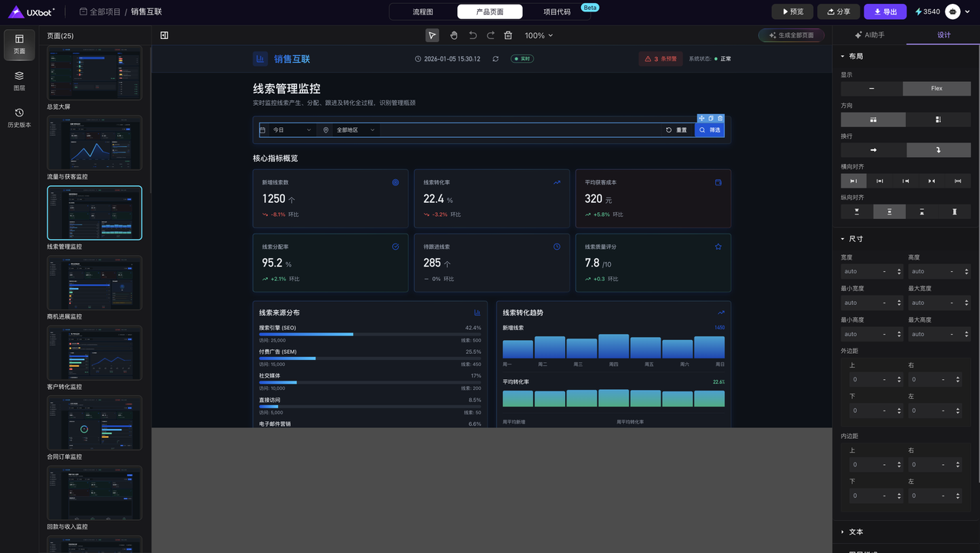Click the move handle on selected element
The height and width of the screenshot is (553, 980).
701,119
